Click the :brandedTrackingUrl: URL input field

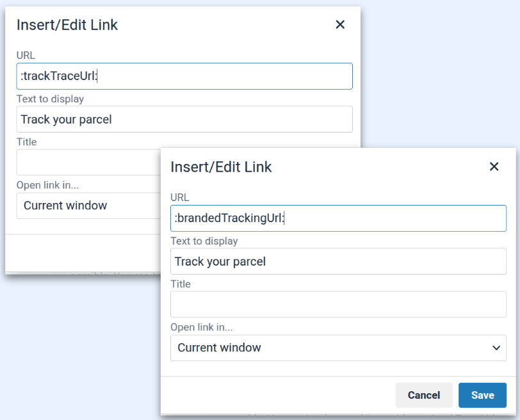[338, 218]
